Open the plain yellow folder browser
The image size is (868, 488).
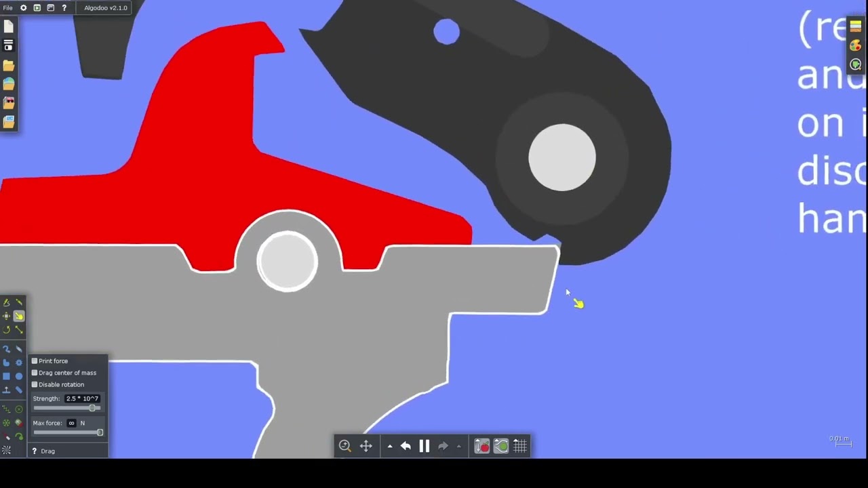8,66
